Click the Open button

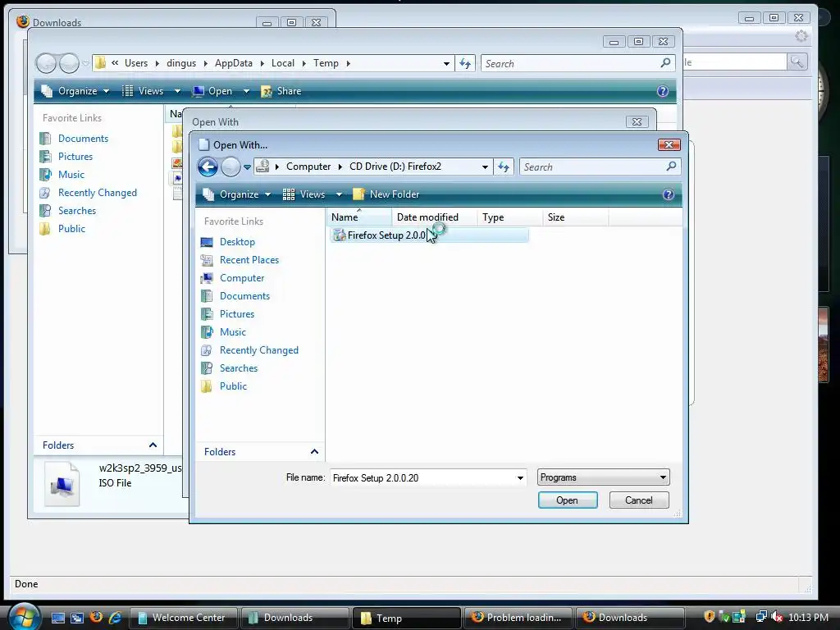pos(568,500)
